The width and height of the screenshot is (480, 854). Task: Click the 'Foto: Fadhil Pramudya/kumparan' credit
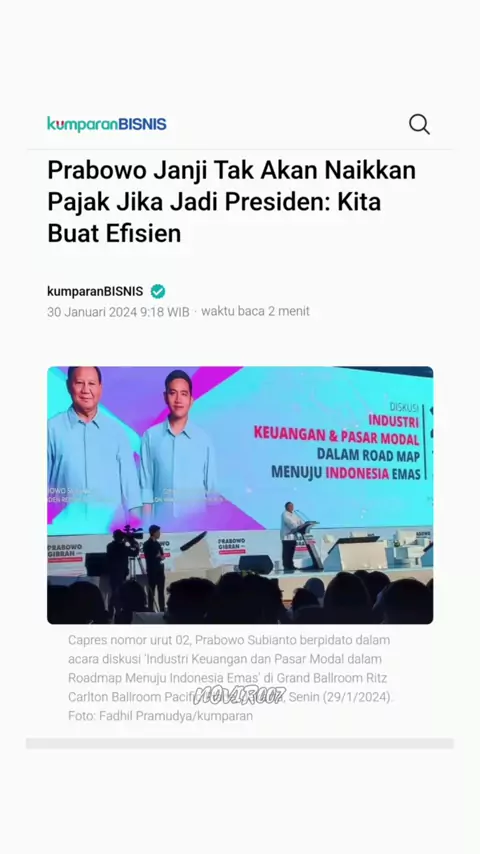click(160, 716)
